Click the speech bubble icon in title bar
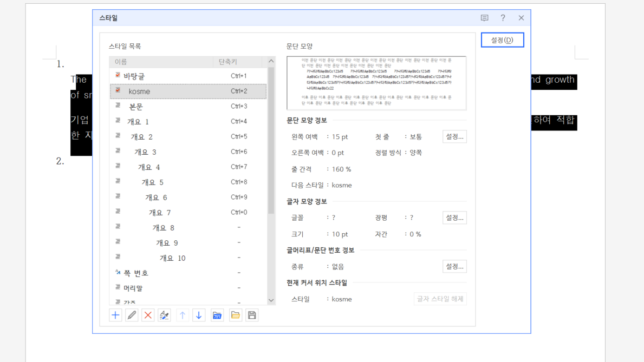The width and height of the screenshot is (644, 362). pyautogui.click(x=484, y=18)
